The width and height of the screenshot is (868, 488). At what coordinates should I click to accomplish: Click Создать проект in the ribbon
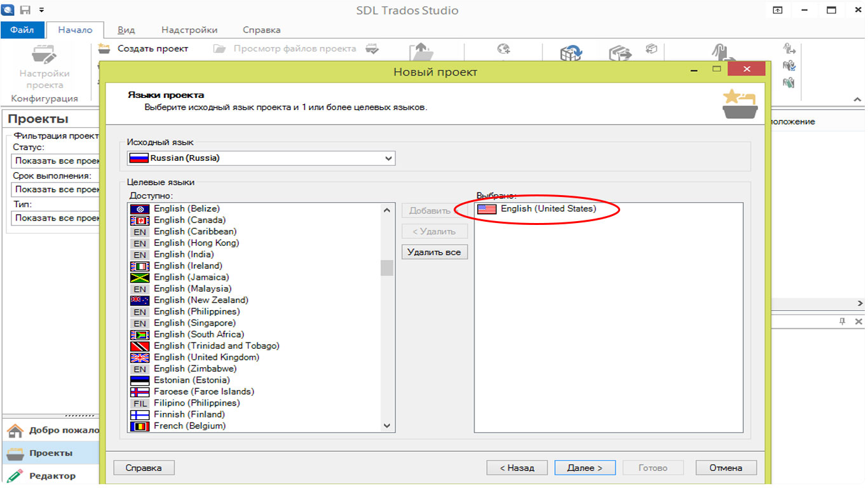[144, 48]
